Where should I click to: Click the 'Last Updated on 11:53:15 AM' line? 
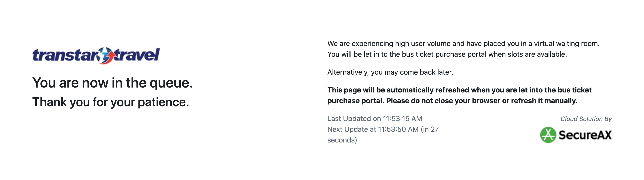[x=375, y=119]
